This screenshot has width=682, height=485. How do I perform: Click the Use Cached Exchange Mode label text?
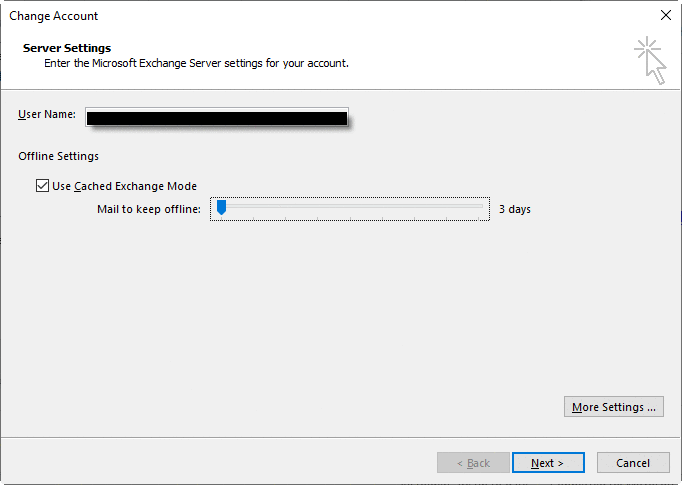[124, 186]
